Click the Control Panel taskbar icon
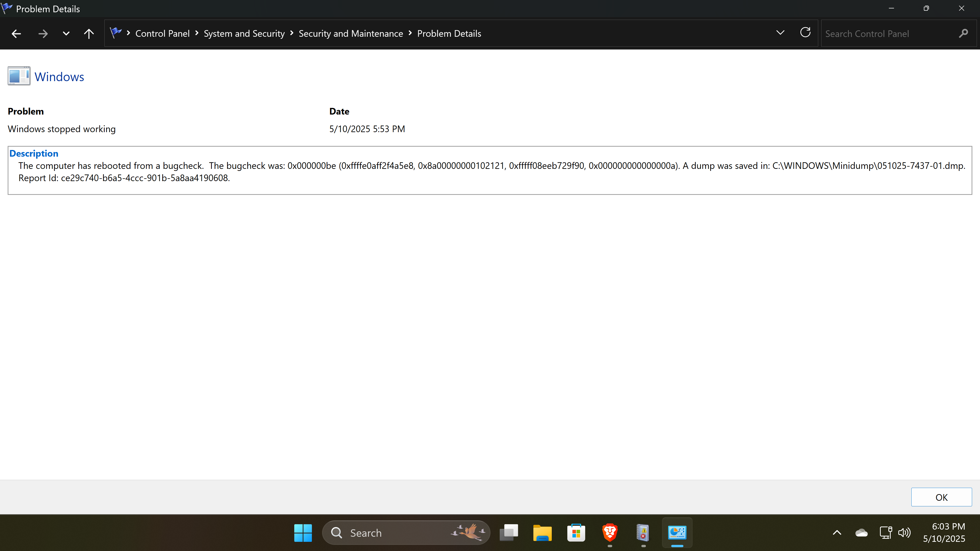 677,533
